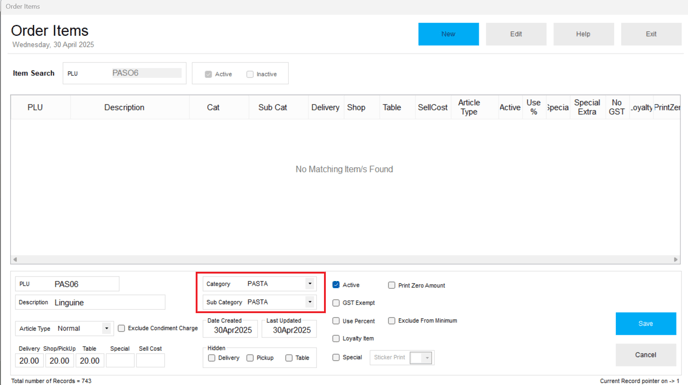The height and width of the screenshot is (385, 688).
Task: Click the Date Created field
Action: (x=230, y=330)
